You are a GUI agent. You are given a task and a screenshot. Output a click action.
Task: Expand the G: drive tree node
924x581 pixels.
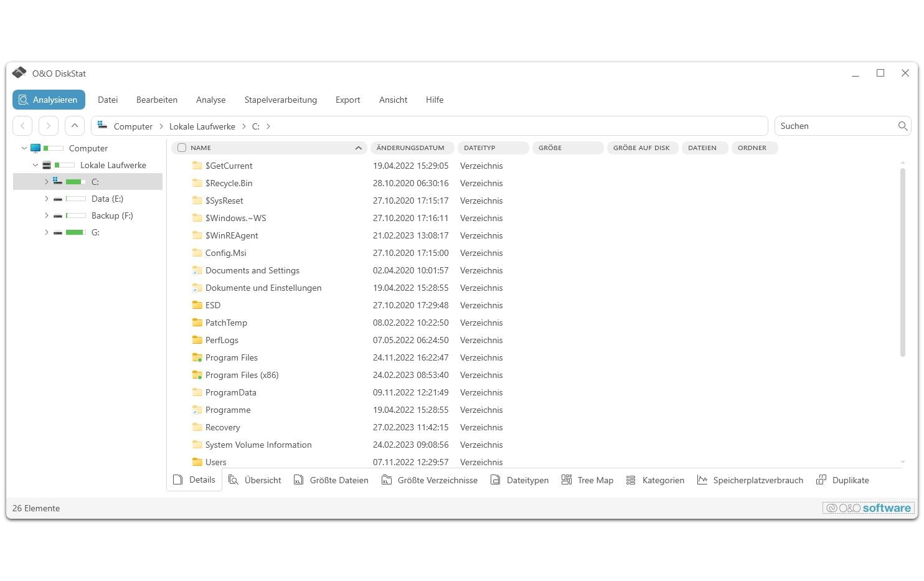pyautogui.click(x=46, y=232)
